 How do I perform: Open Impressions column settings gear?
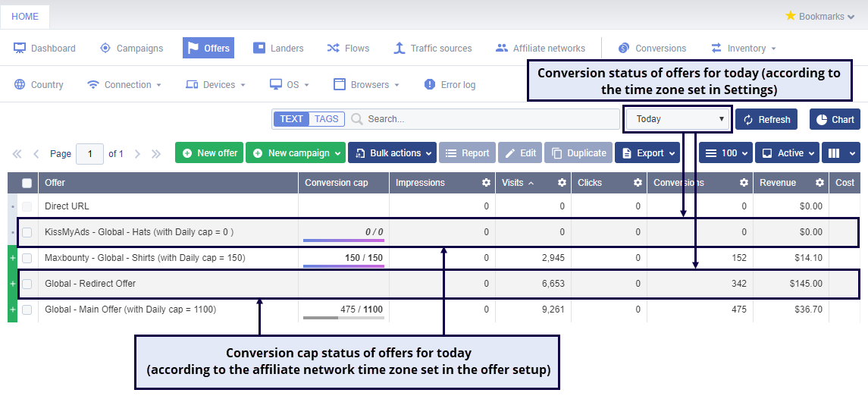pyautogui.click(x=486, y=183)
